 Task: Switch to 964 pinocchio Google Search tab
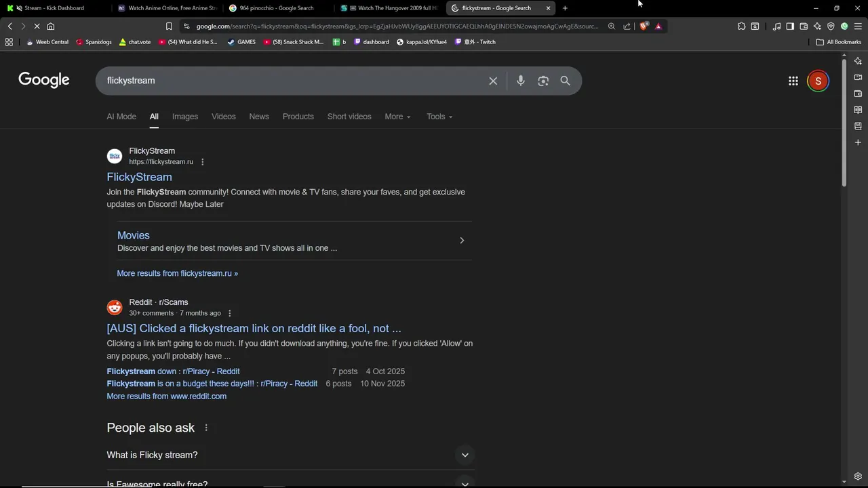[279, 8]
